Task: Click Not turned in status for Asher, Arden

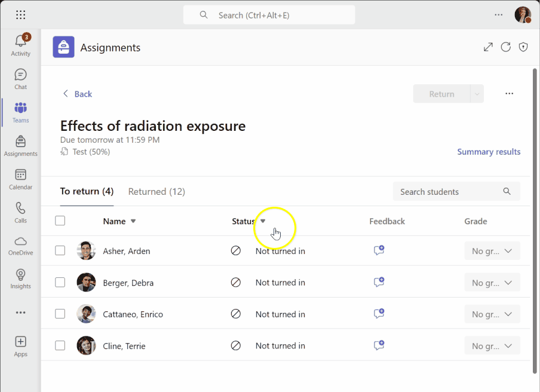Action: (280, 251)
